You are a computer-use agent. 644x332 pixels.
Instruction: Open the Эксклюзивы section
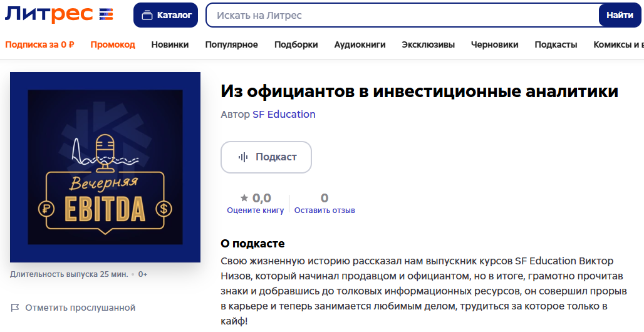(428, 44)
